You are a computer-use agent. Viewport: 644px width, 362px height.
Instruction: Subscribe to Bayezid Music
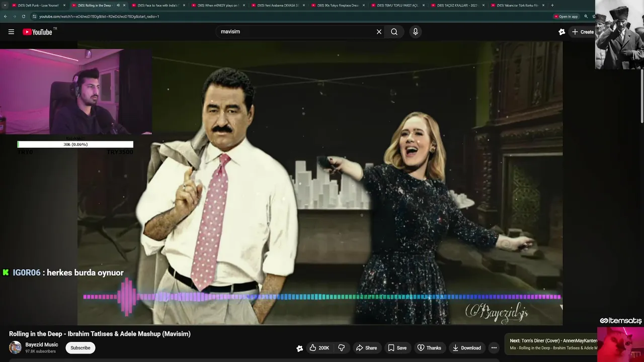pyautogui.click(x=80, y=348)
